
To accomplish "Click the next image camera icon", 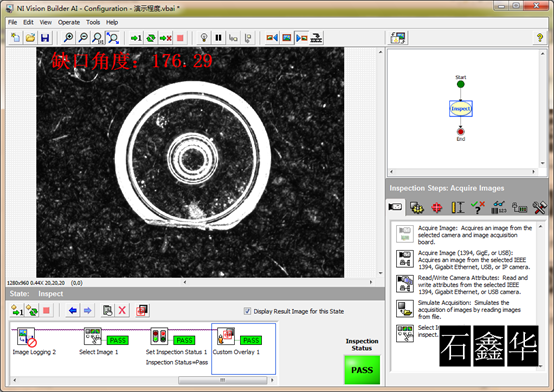I will 301,38.
